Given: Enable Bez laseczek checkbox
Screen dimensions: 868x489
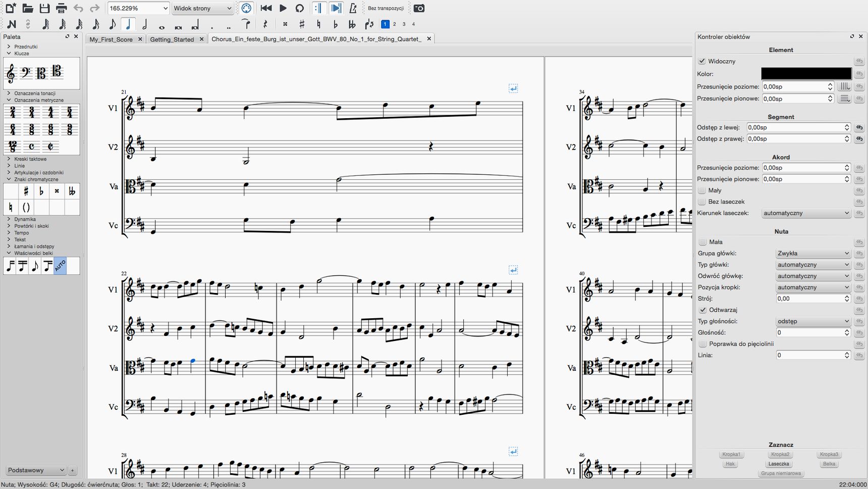Looking at the screenshot, I should coord(702,202).
